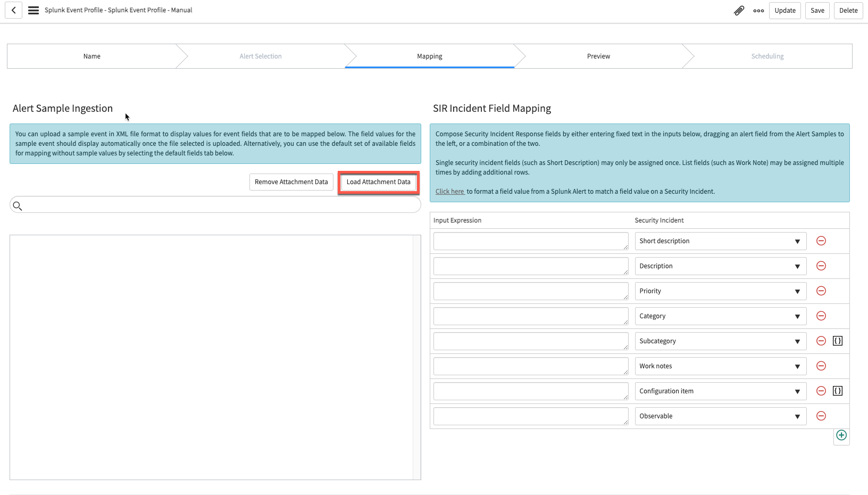
Task: Remove the Subcategory mapping row
Action: point(821,341)
